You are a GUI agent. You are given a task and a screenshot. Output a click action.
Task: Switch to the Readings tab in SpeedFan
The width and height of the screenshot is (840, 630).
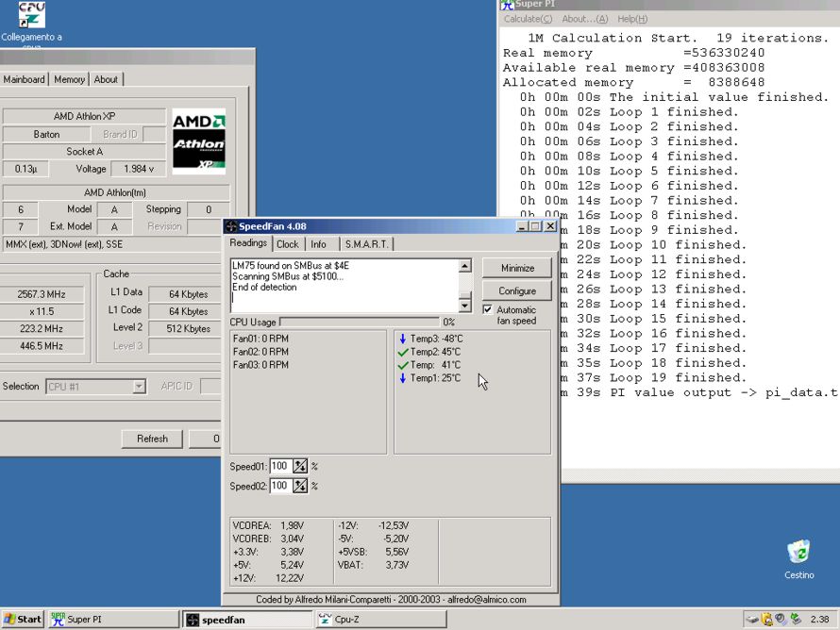[248, 243]
